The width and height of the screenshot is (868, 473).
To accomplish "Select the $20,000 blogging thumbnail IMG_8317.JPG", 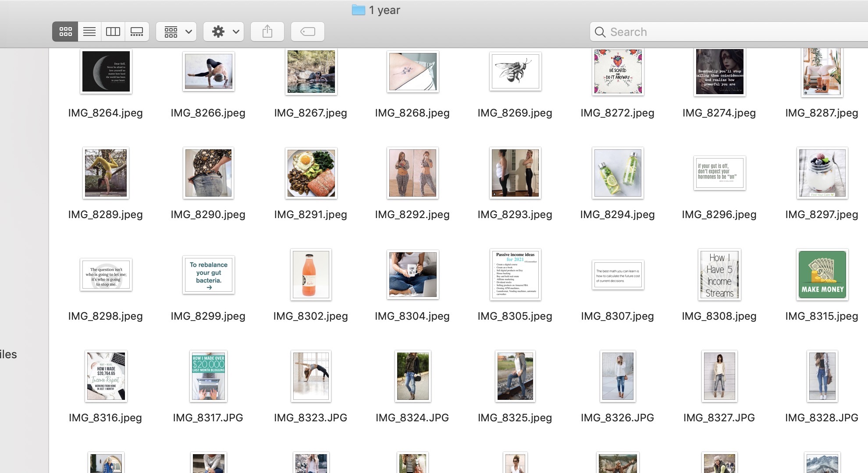I will pyautogui.click(x=209, y=376).
